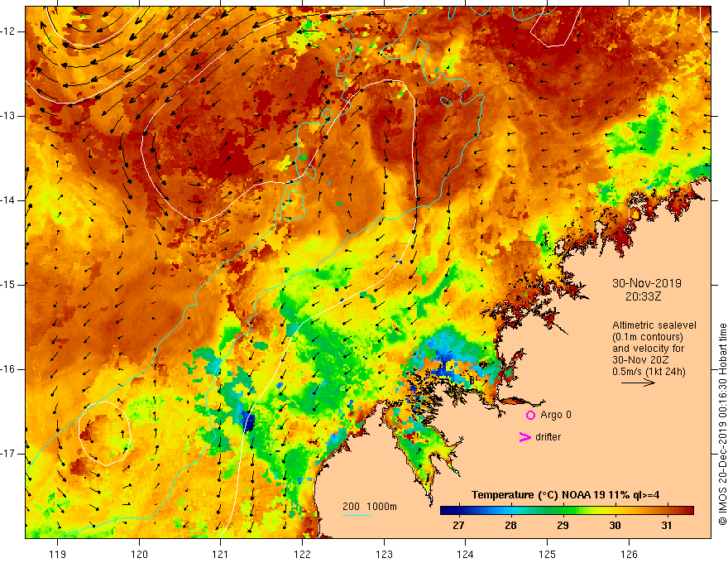The width and height of the screenshot is (728, 563).
Task: Click longitude axis label 126
Action: (629, 554)
